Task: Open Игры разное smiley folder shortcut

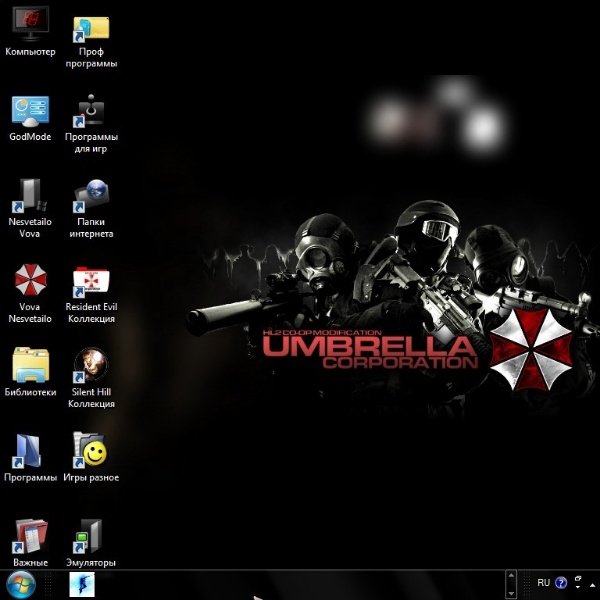Action: click(91, 457)
